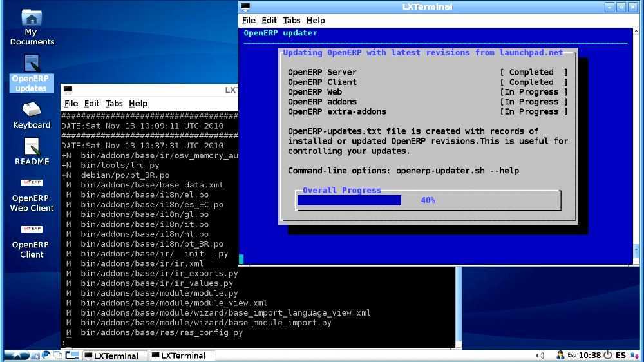Image resolution: width=644 pixels, height=362 pixels.
Task: Close the front LXTerminal window
Action: point(633,7)
